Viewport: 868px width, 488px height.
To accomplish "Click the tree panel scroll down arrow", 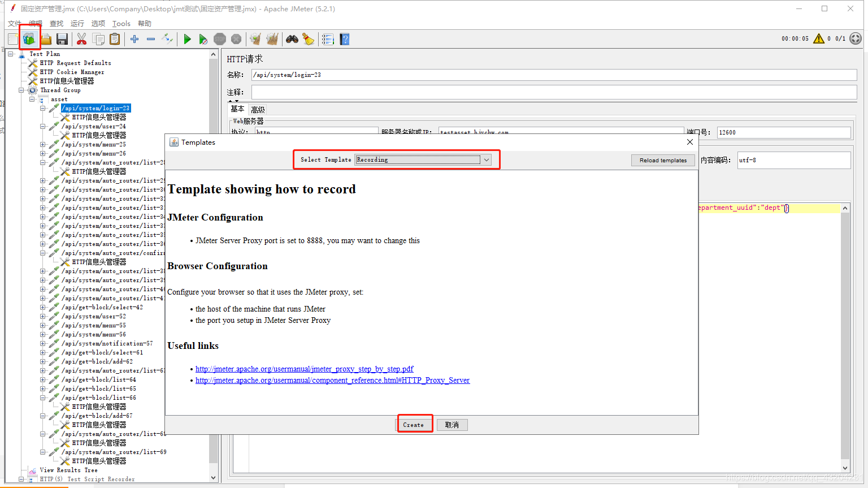I will [214, 478].
